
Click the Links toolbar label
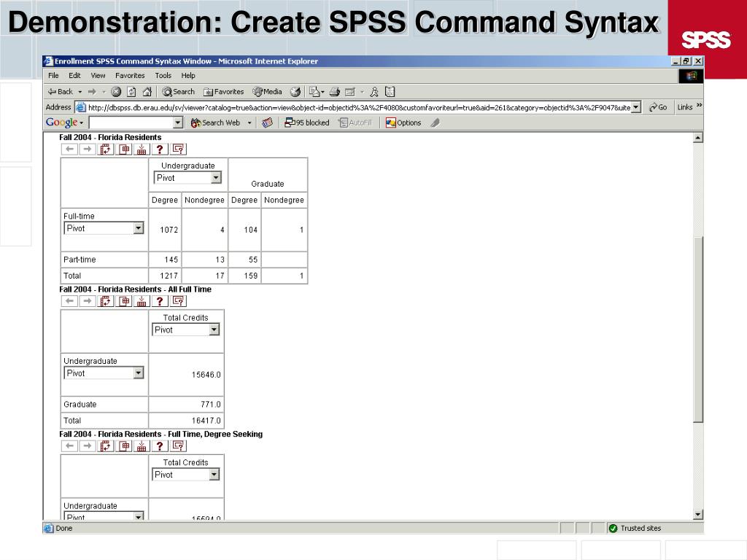(x=684, y=108)
